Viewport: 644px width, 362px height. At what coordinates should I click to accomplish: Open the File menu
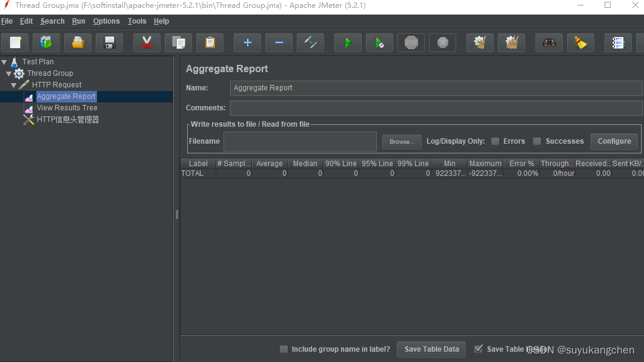(x=7, y=21)
